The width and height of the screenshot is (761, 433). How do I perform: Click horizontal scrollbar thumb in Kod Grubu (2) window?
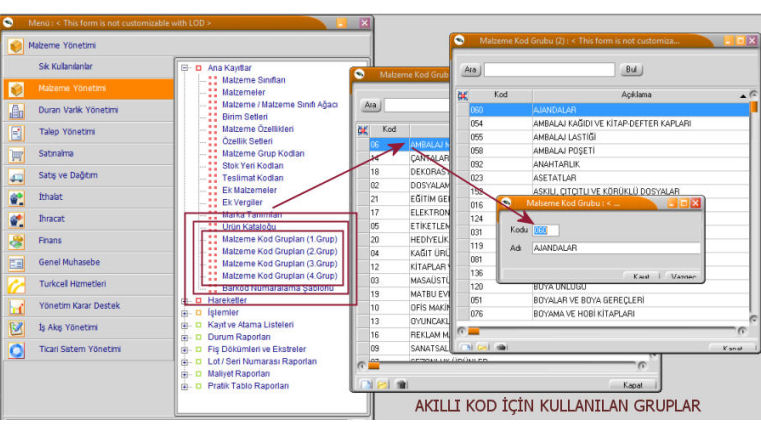pyautogui.click(x=474, y=332)
